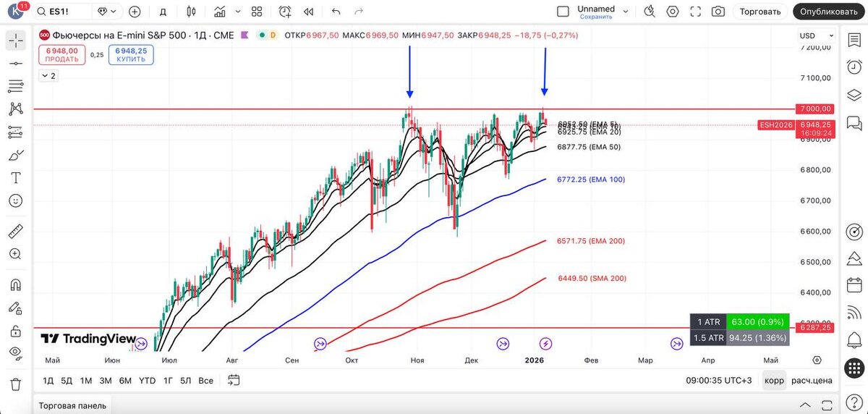The width and height of the screenshot is (868, 414).
Task: Toggle lock all drawings padlock
Action: coord(15,331)
